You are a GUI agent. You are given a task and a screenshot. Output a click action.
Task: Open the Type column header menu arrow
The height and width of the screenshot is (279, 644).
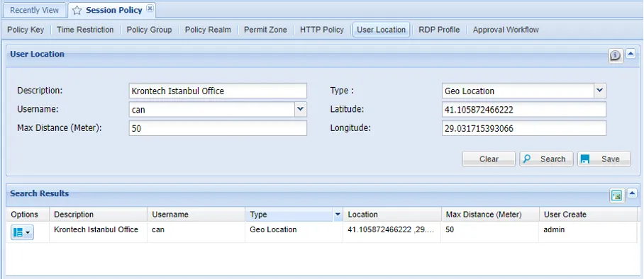click(338, 215)
